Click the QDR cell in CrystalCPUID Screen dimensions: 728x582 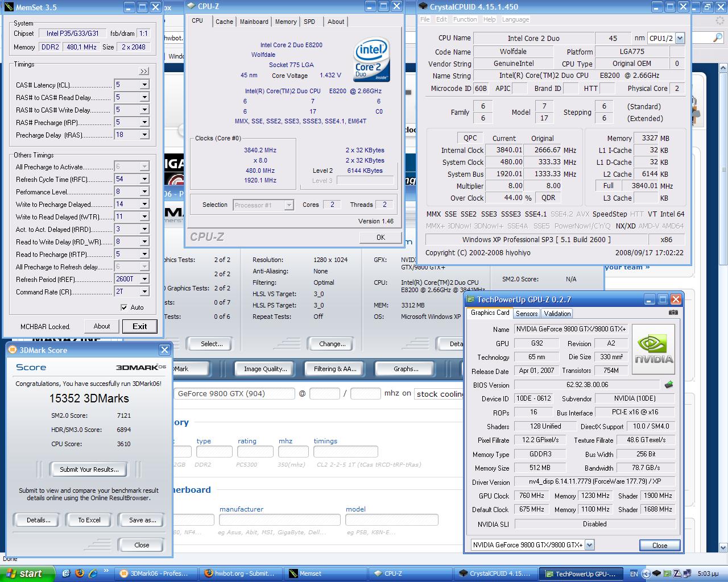coord(548,198)
